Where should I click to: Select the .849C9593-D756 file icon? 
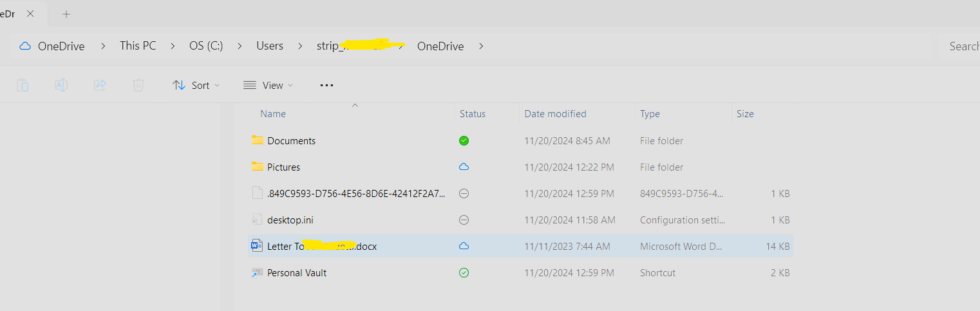(x=258, y=193)
